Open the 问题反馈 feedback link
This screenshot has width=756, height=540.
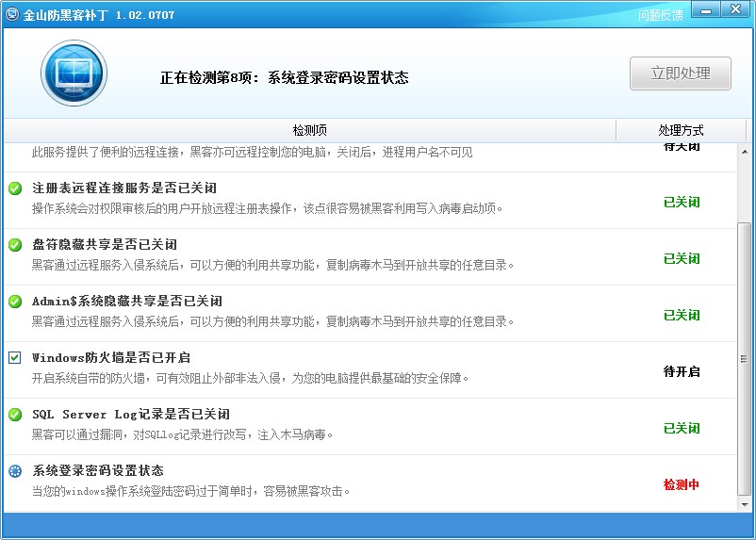click(661, 15)
